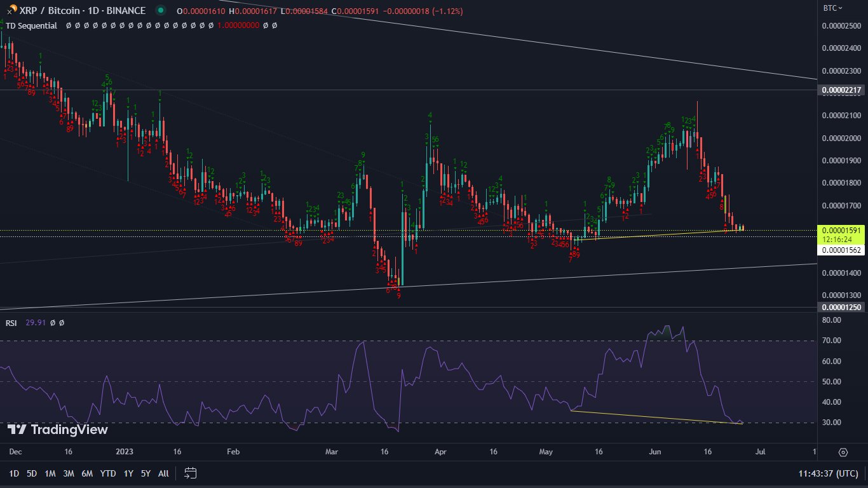
Task: Set time range to 6M
Action: 88,473
